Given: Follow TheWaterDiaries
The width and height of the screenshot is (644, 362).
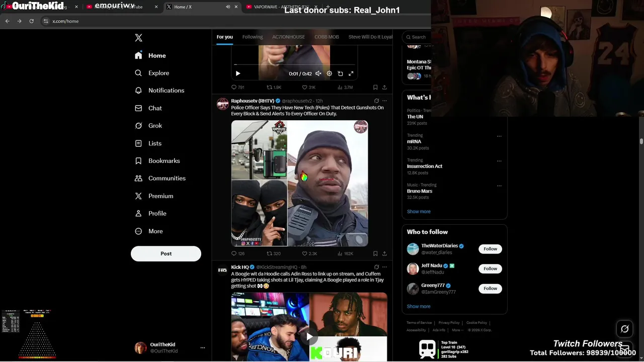Looking at the screenshot, I should pos(490,249).
